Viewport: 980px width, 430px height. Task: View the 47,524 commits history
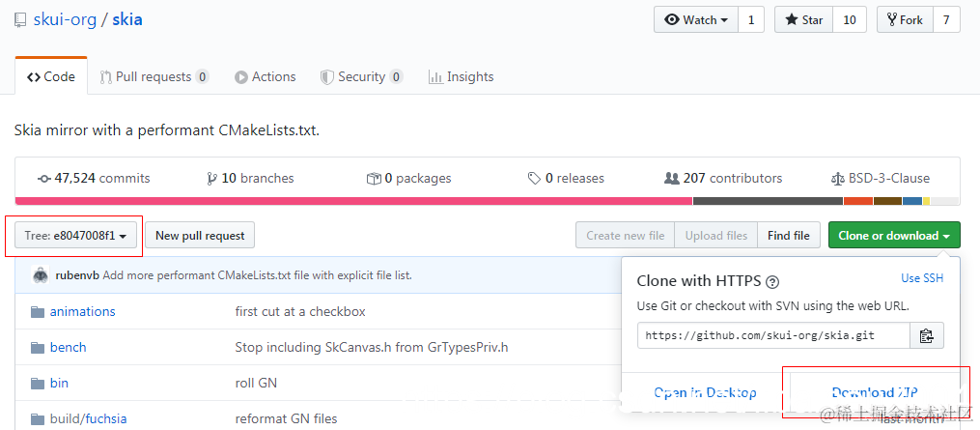[x=94, y=179]
